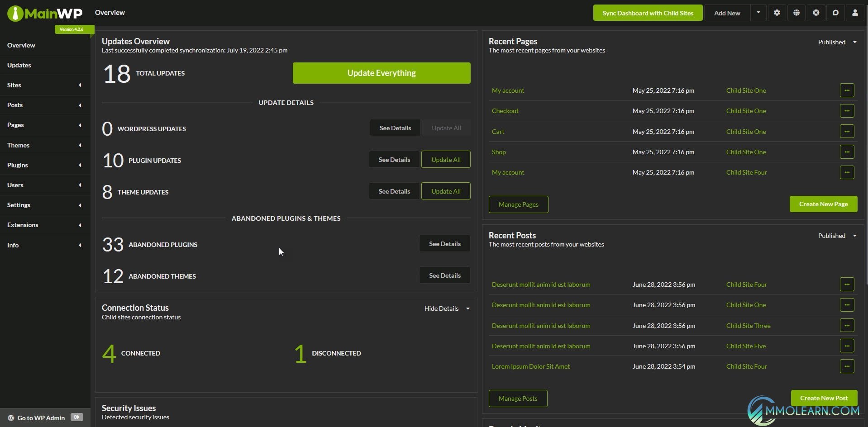The width and height of the screenshot is (868, 427).
Task: Open actions menu for Shop page row
Action: click(x=847, y=152)
